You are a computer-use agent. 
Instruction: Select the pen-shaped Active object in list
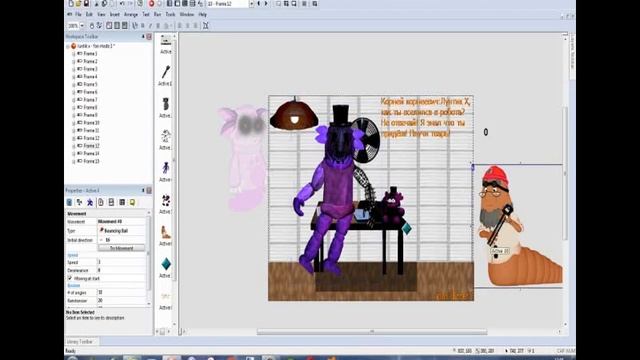tap(166, 72)
